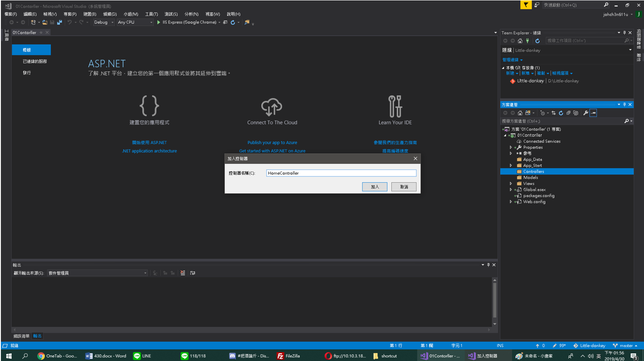This screenshot has height=361, width=644.
Task: Click the Save All icon in toolbar
Action: [x=59, y=22]
